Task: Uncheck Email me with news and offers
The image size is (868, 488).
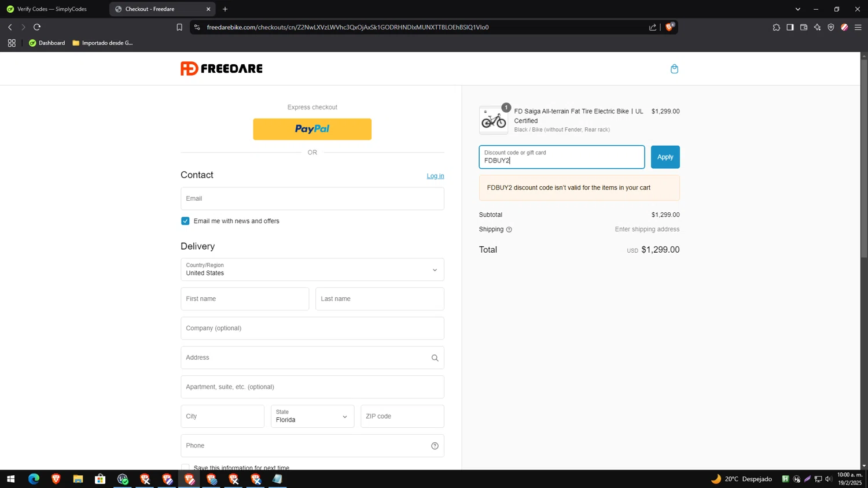Action: pos(185,221)
